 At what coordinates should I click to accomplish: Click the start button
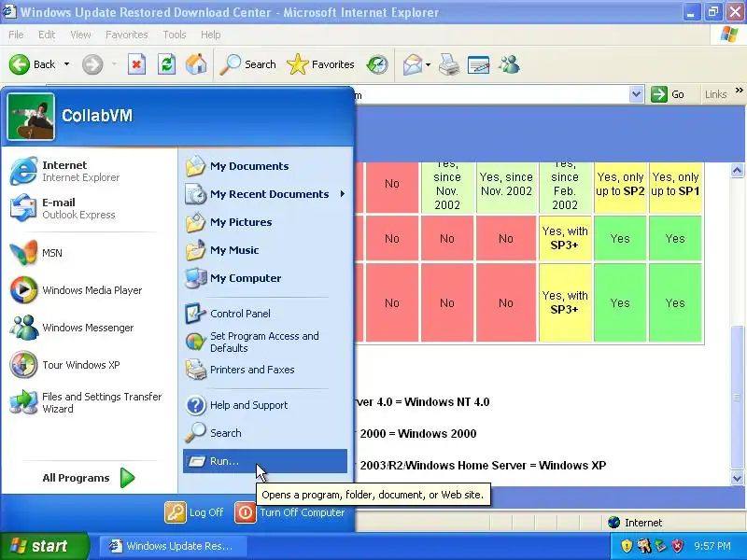click(44, 546)
